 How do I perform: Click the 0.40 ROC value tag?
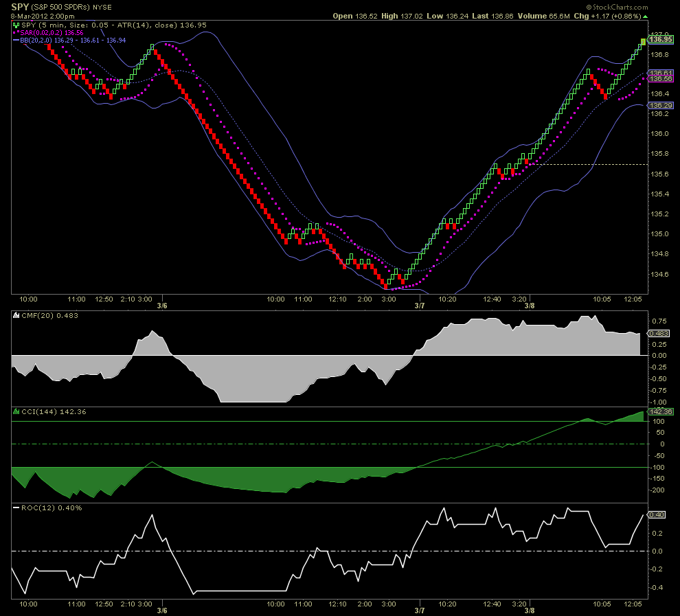(657, 515)
